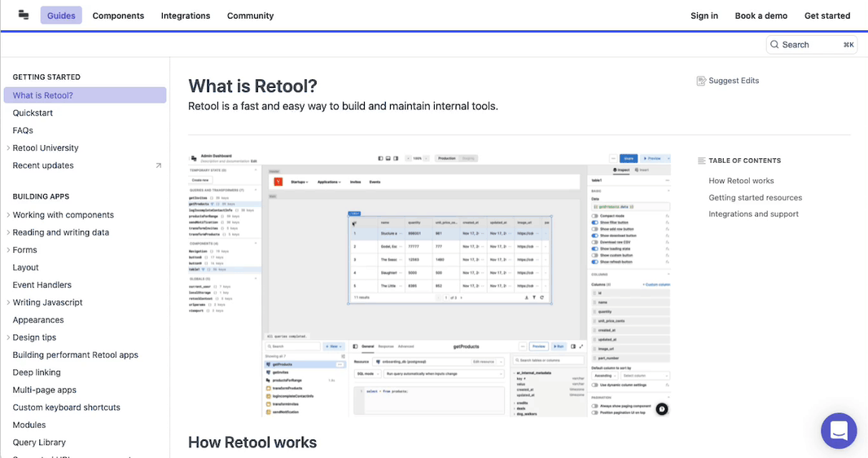Jump to How Retool works in contents
This screenshot has height=458, width=868.
click(741, 181)
